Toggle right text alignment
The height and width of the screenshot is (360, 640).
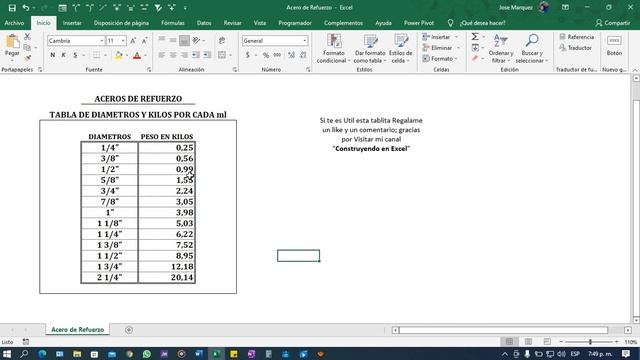[184, 55]
